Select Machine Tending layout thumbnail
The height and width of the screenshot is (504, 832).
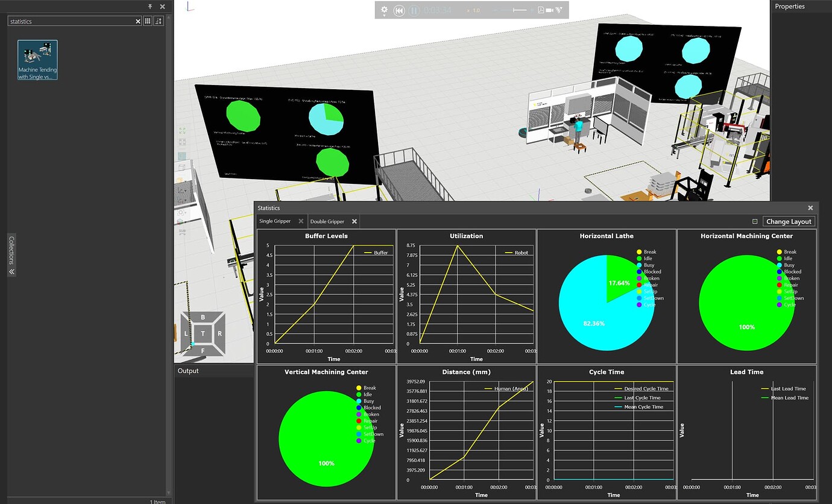click(37, 60)
